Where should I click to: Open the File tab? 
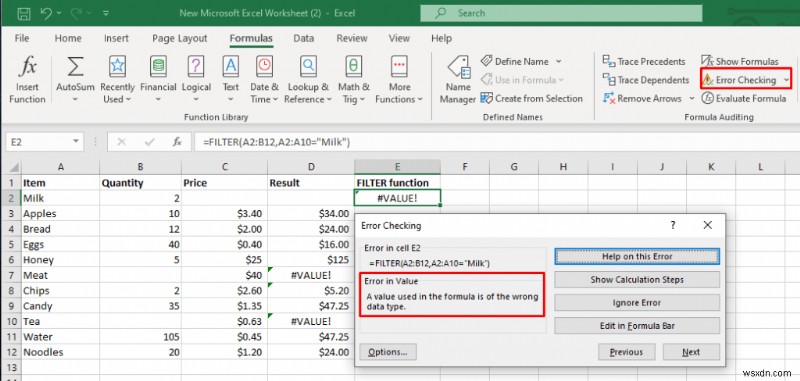pyautogui.click(x=22, y=38)
